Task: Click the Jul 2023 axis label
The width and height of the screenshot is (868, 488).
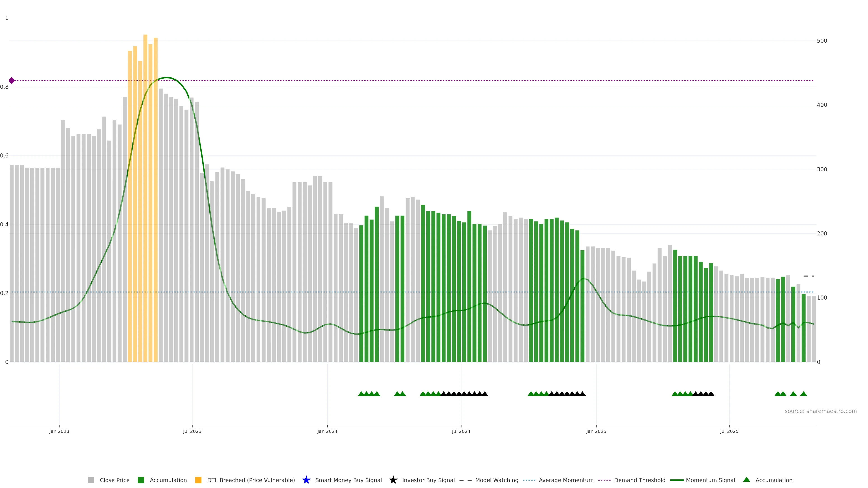Action: 192,431
